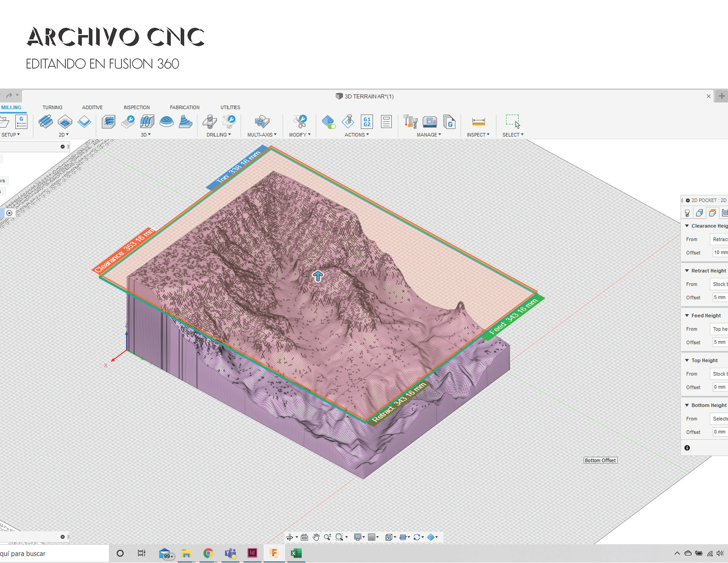Open a new document tab with plus
The height and width of the screenshot is (563, 728).
coord(722,96)
